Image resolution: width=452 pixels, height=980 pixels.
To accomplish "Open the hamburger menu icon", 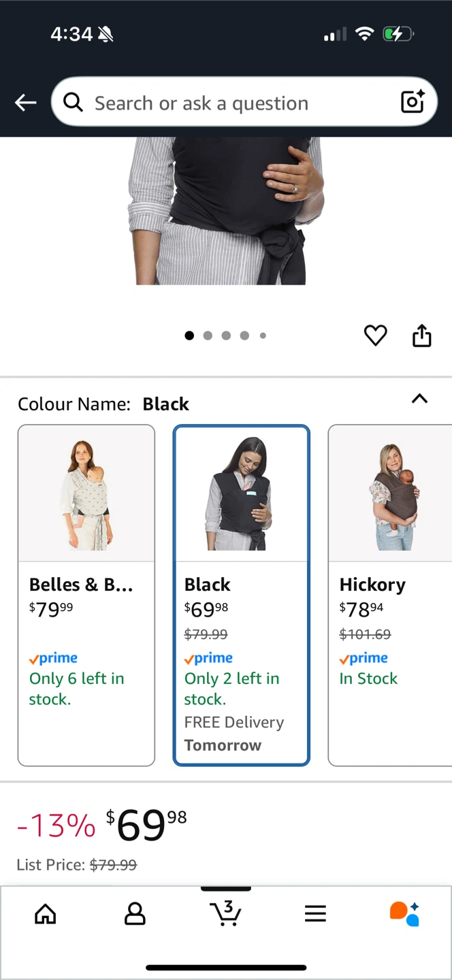I will (315, 914).
